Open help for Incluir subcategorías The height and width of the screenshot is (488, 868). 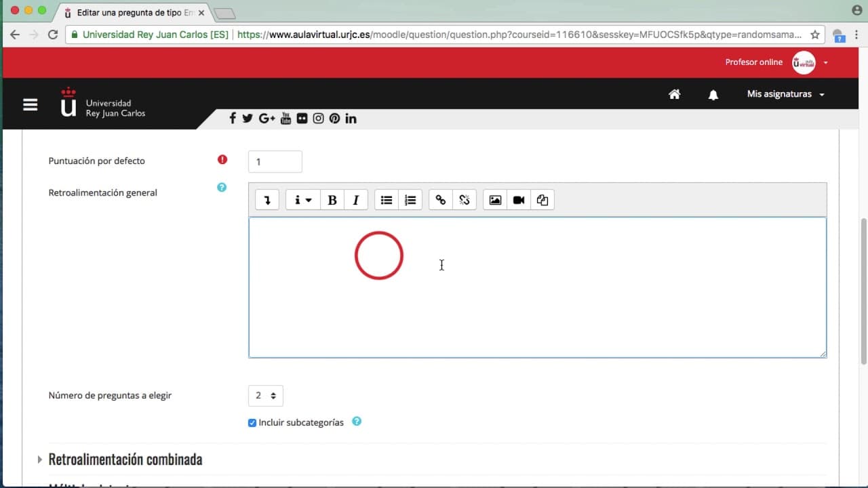357,421
